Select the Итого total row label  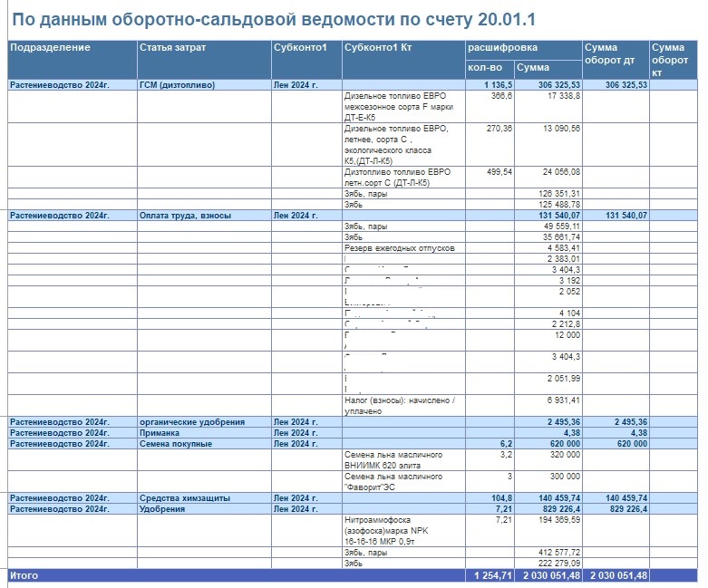[x=24, y=575]
